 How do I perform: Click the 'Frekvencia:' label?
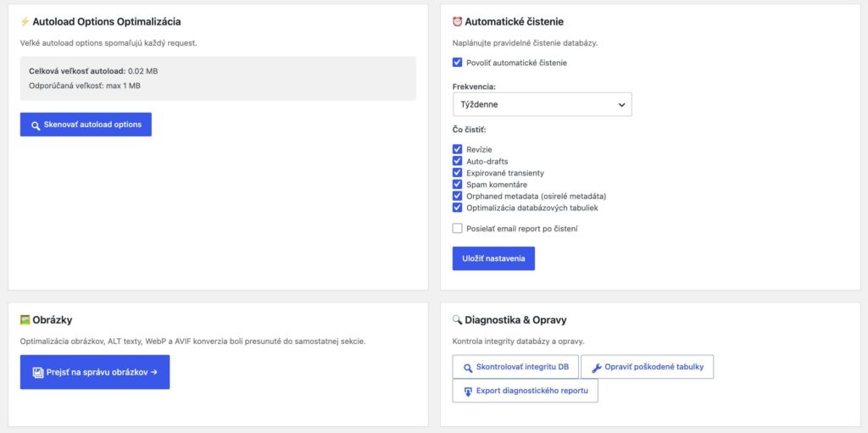tap(474, 87)
